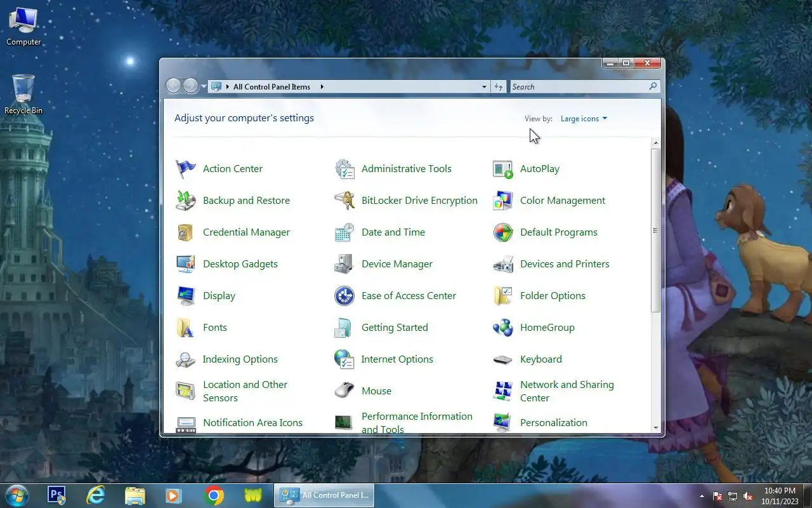Click the scrollbar down arrow in Control Panel
Image resolution: width=812 pixels, height=508 pixels.
pyautogui.click(x=656, y=428)
